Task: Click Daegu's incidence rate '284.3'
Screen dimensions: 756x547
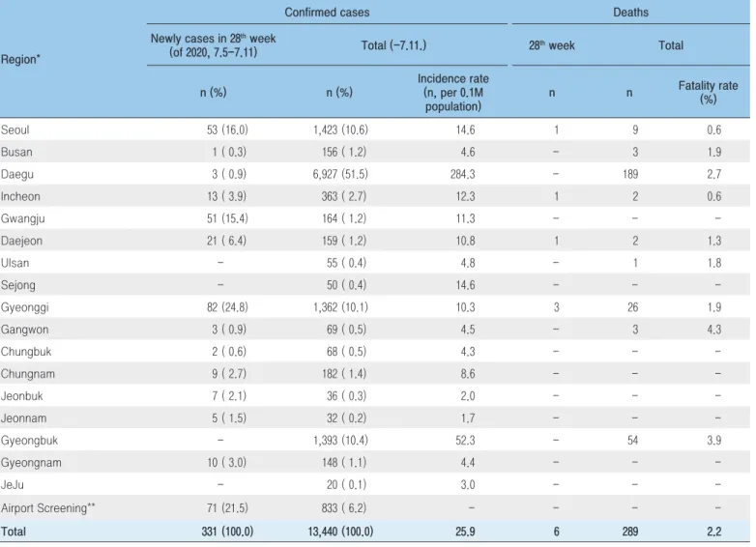Action: pos(462,174)
